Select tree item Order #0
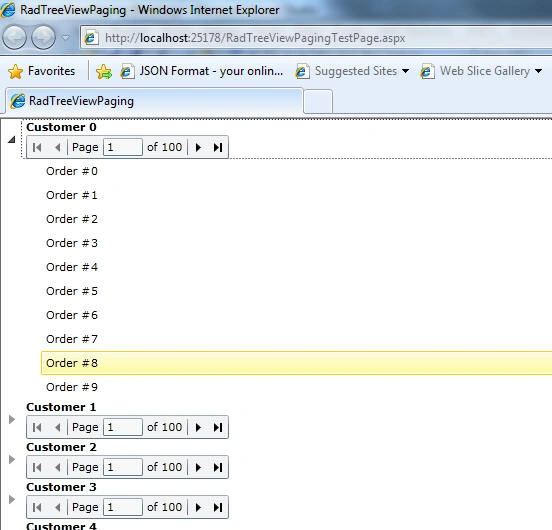 click(x=72, y=171)
